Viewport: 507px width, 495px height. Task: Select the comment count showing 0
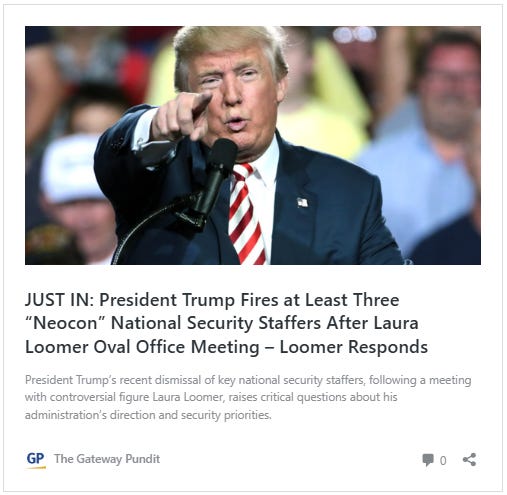click(x=443, y=460)
